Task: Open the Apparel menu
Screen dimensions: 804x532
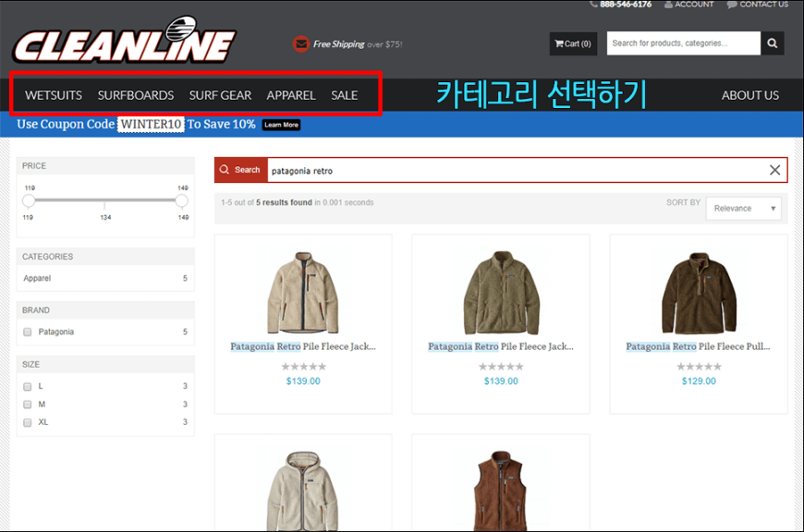Action: pos(291,95)
